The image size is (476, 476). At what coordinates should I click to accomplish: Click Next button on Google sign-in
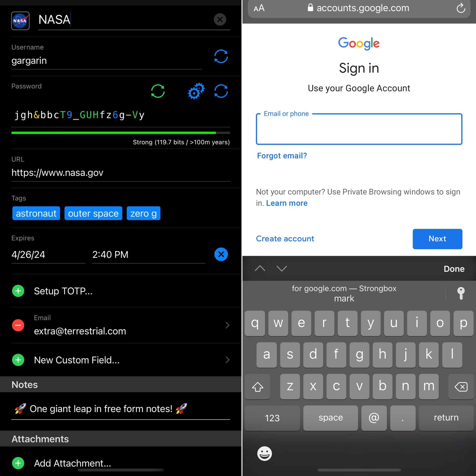pos(437,238)
